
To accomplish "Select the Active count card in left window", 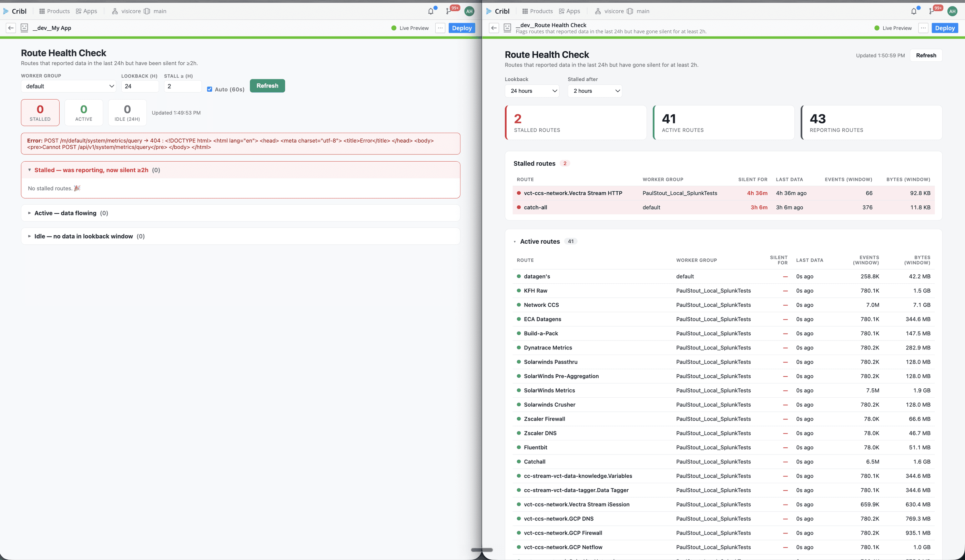I will click(84, 113).
